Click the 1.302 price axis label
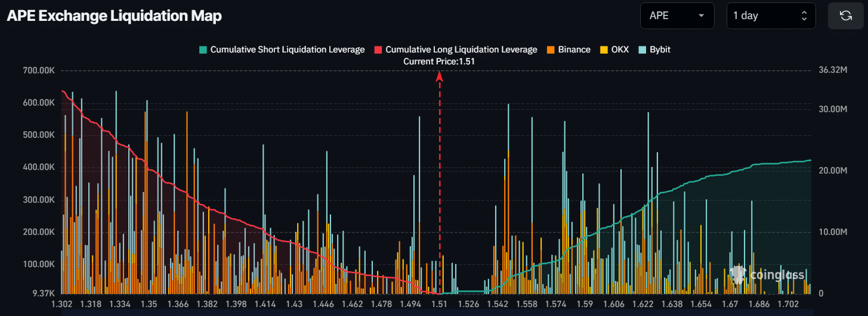This screenshot has width=868, height=316. point(62,304)
